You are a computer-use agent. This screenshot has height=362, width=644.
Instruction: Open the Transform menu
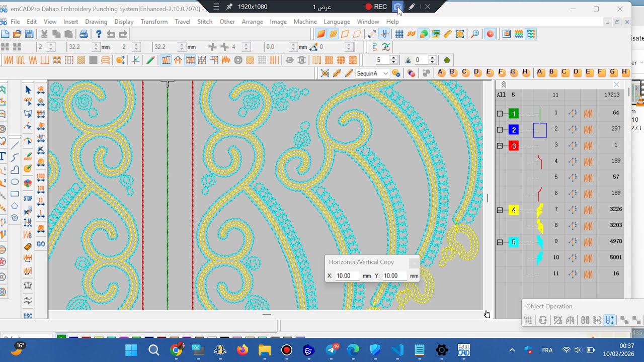coord(154,22)
